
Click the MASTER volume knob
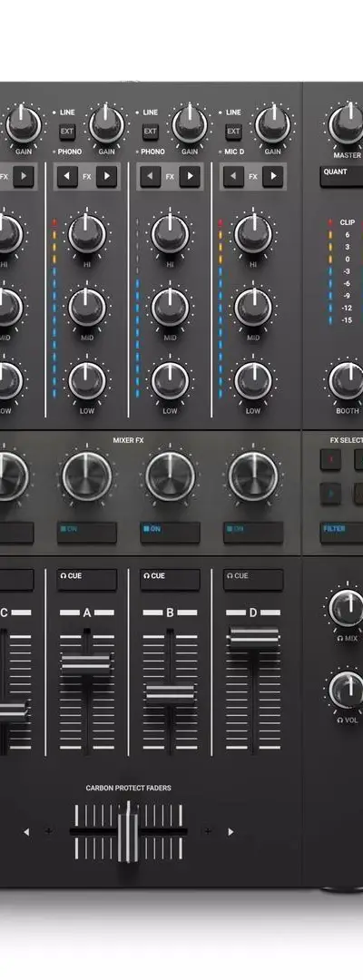[x=346, y=125]
